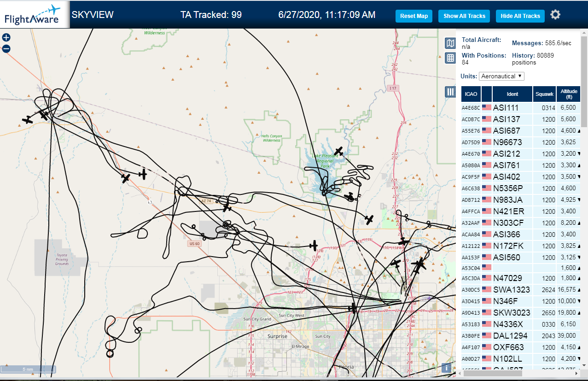This screenshot has width=588, height=381.
Task: Click squawk value 2624
Action: pos(548,290)
